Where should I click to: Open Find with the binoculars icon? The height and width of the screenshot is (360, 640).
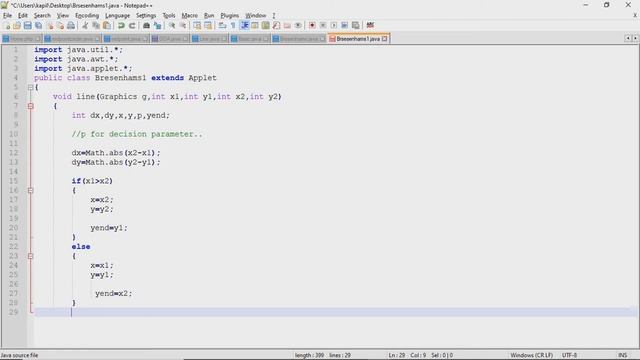pyautogui.click(x=146, y=25)
